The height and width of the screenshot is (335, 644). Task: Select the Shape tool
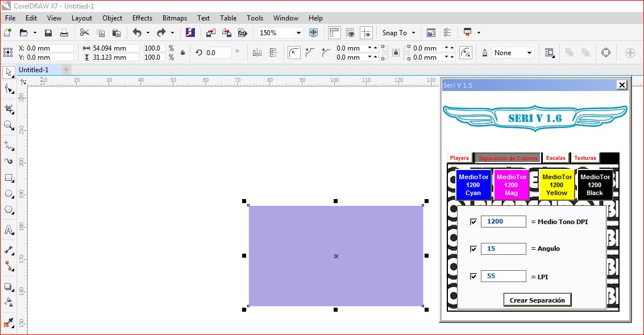pos(9,89)
